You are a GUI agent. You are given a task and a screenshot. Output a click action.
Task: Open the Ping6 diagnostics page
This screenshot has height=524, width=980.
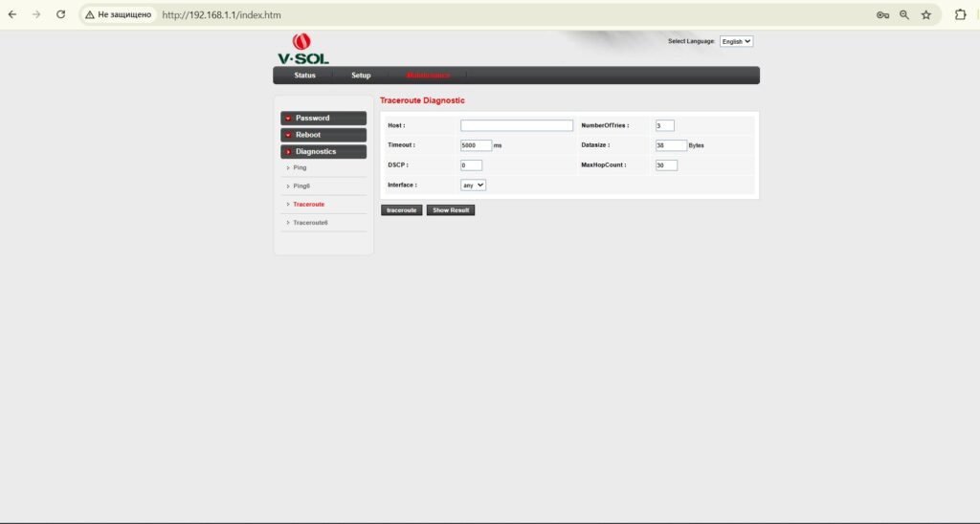tap(301, 186)
